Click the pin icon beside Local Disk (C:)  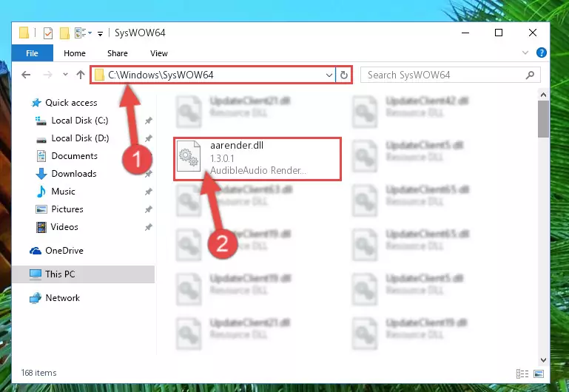[148, 121]
